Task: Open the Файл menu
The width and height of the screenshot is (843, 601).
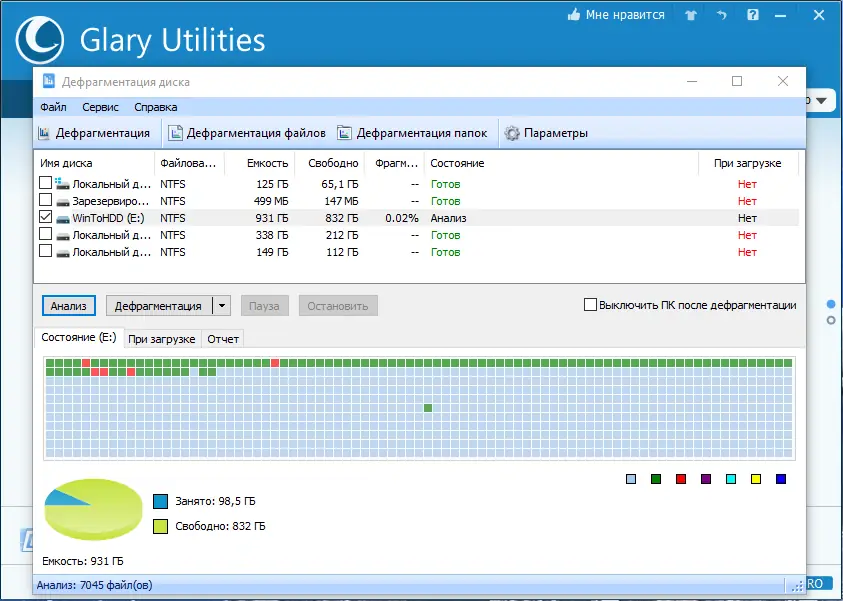Action: [x=53, y=107]
